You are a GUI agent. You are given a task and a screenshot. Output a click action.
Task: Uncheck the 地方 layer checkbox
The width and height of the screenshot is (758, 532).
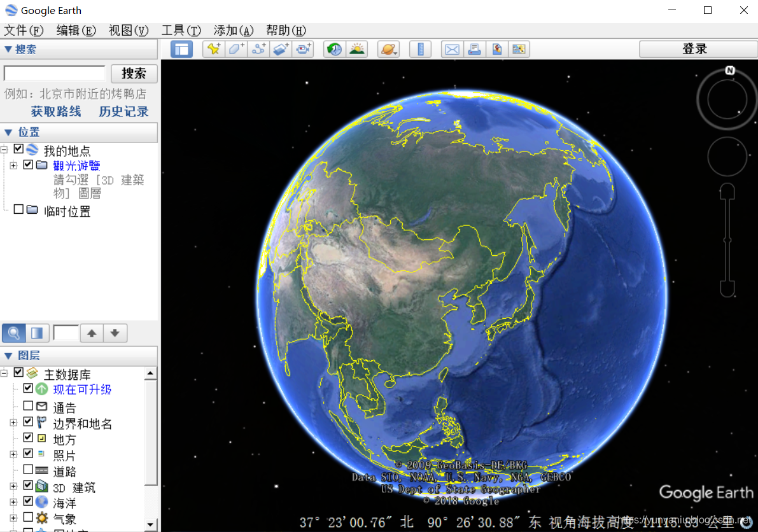28,437
